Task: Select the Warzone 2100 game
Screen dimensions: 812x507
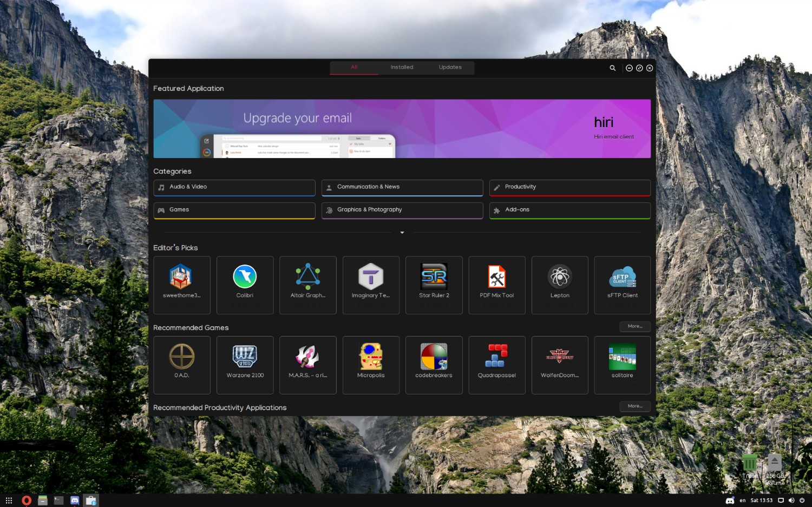Action: point(245,365)
